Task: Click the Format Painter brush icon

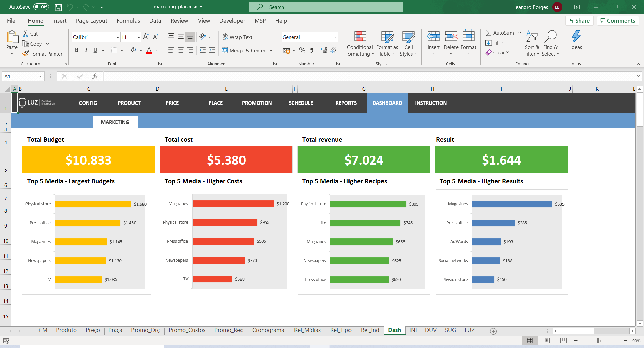Action: click(x=25, y=54)
